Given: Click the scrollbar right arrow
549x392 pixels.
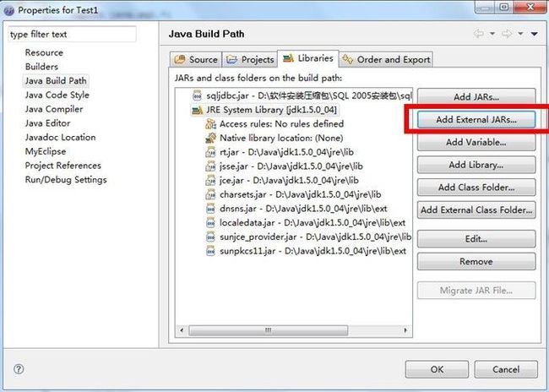Looking at the screenshot, I should (x=405, y=330).
